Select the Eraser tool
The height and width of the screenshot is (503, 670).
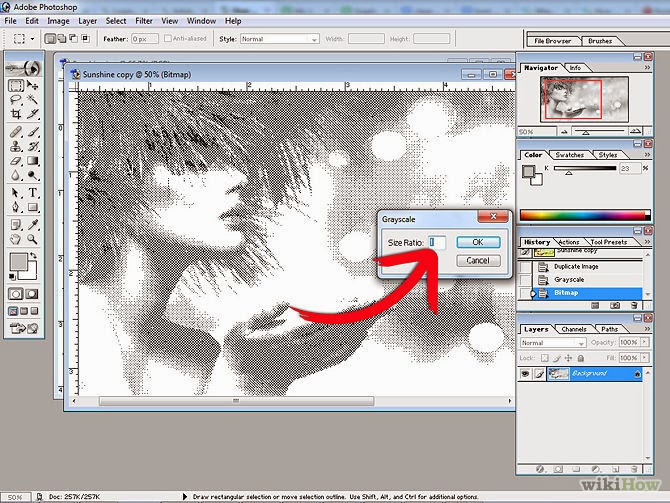pyautogui.click(x=15, y=161)
